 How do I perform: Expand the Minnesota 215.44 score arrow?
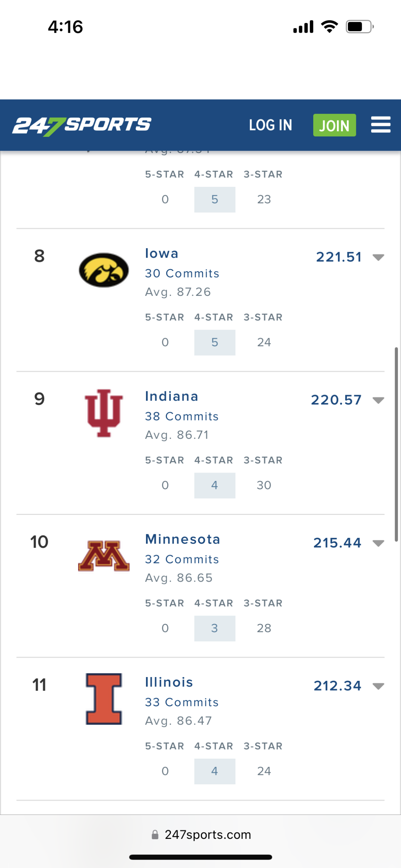[378, 543]
